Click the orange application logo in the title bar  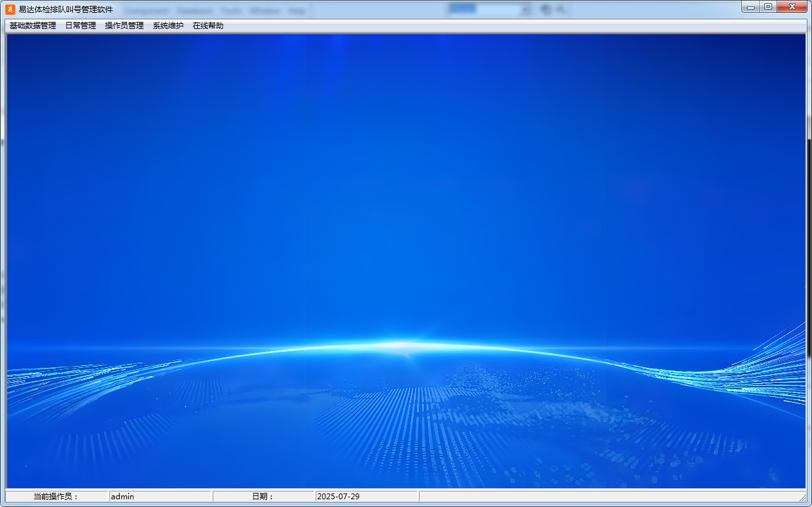click(10, 9)
